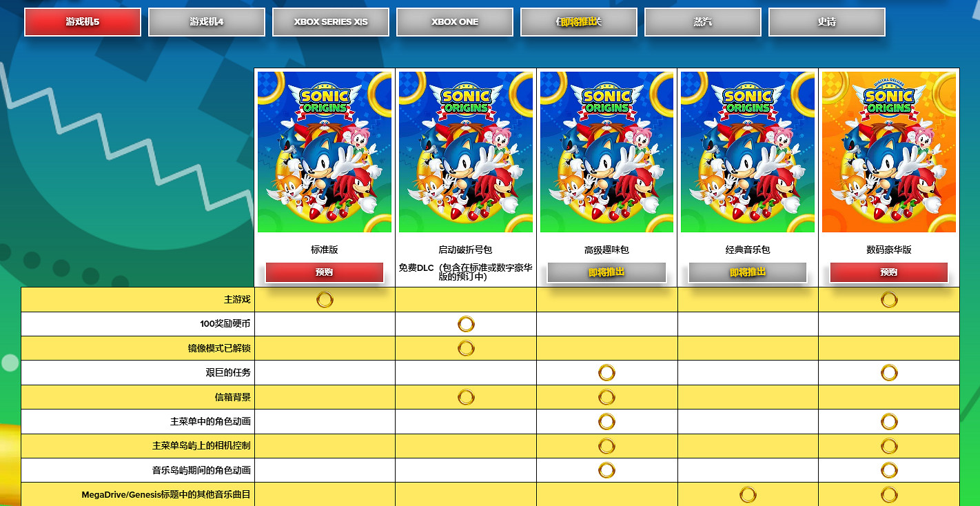The width and height of the screenshot is (980, 506).
Task: Open the XBOX SERIES X|S tab
Action: pos(331,22)
